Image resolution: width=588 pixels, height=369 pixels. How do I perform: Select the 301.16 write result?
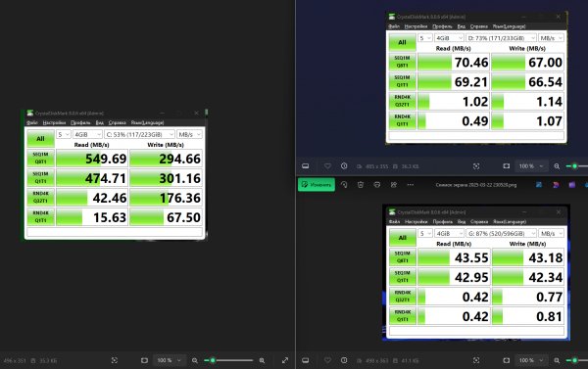[x=166, y=178]
